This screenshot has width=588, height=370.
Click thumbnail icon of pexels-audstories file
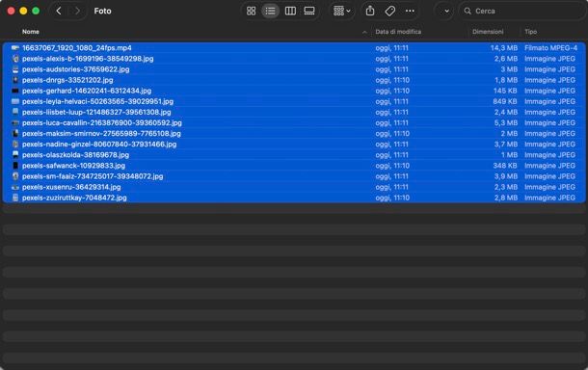click(x=15, y=69)
